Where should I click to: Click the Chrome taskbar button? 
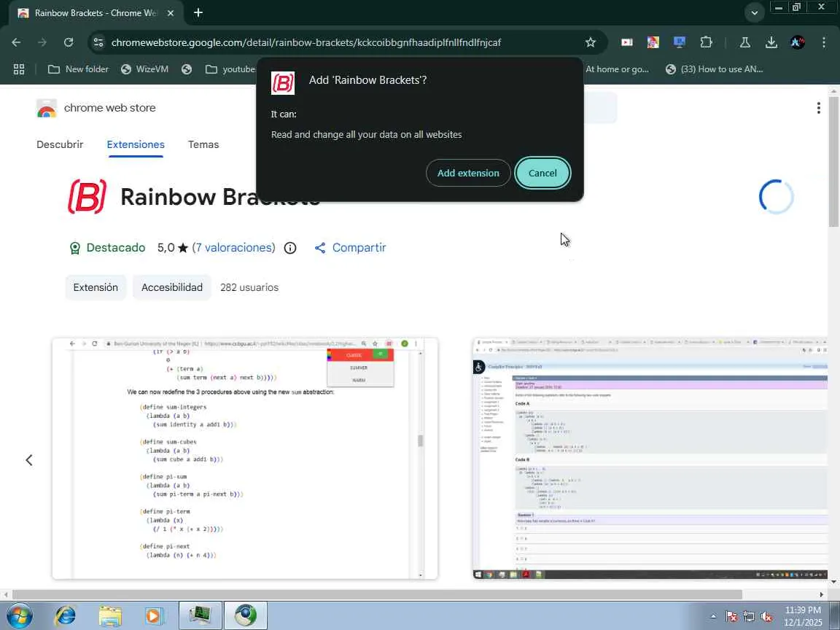(245, 615)
